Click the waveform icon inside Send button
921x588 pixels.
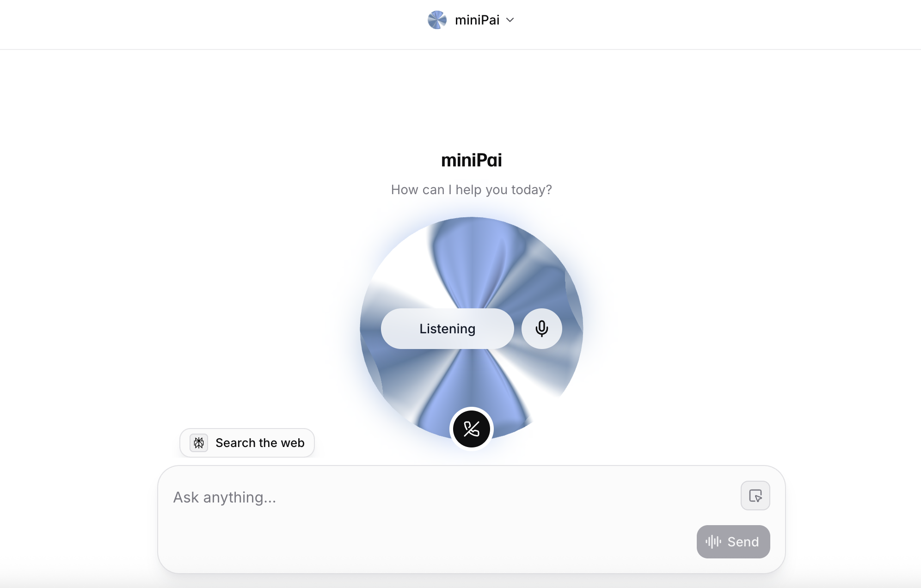point(713,541)
